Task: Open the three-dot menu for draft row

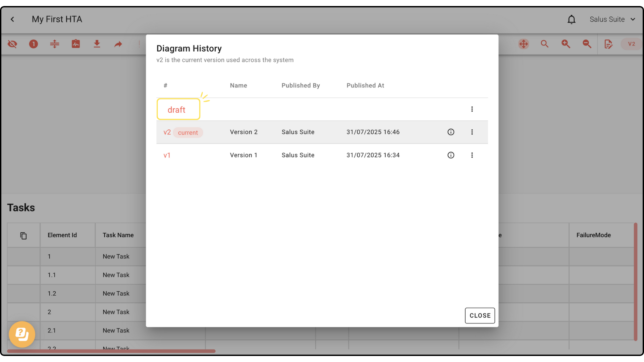Action: pyautogui.click(x=472, y=109)
